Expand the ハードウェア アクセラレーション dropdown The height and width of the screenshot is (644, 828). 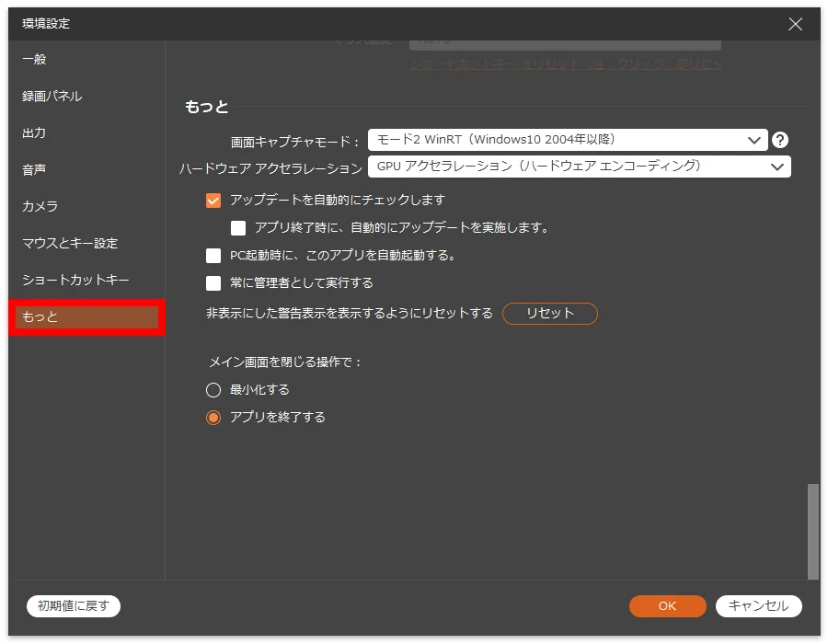click(x=579, y=167)
